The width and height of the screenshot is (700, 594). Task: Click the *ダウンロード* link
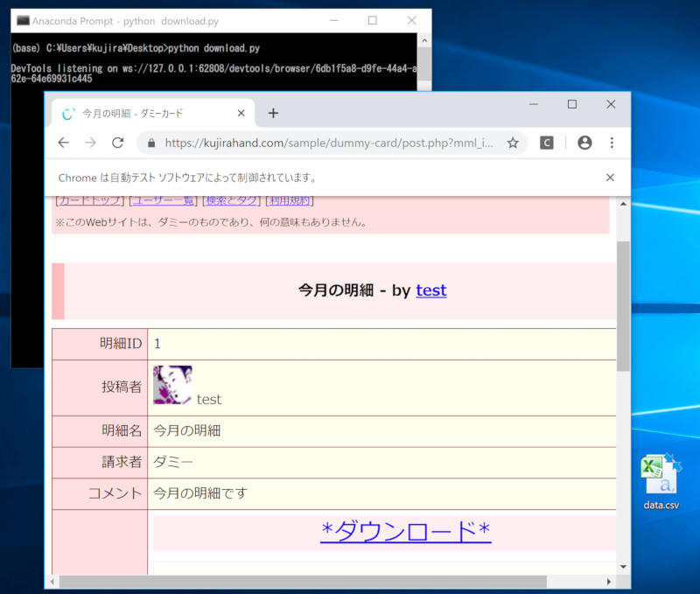click(x=405, y=531)
